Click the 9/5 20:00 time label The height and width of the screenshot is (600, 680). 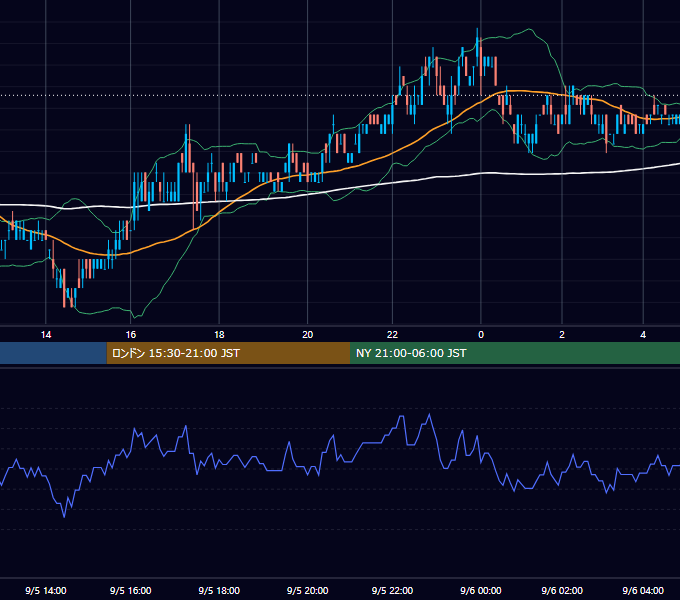pos(307,590)
